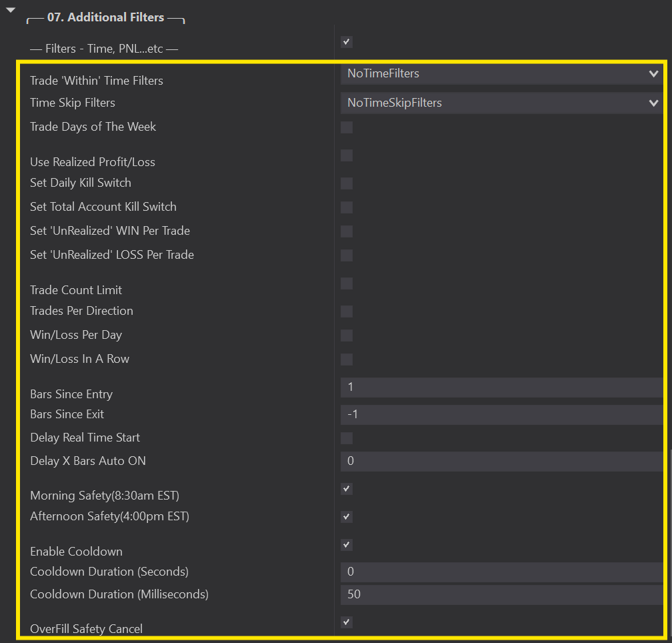Enable Use Realized Profit/Loss checkbox
672x643 pixels.
347,155
